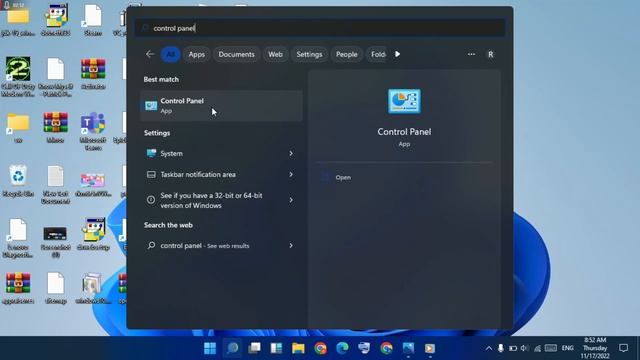Open the notification center icon
The width and height of the screenshot is (640, 360).
click(623, 348)
